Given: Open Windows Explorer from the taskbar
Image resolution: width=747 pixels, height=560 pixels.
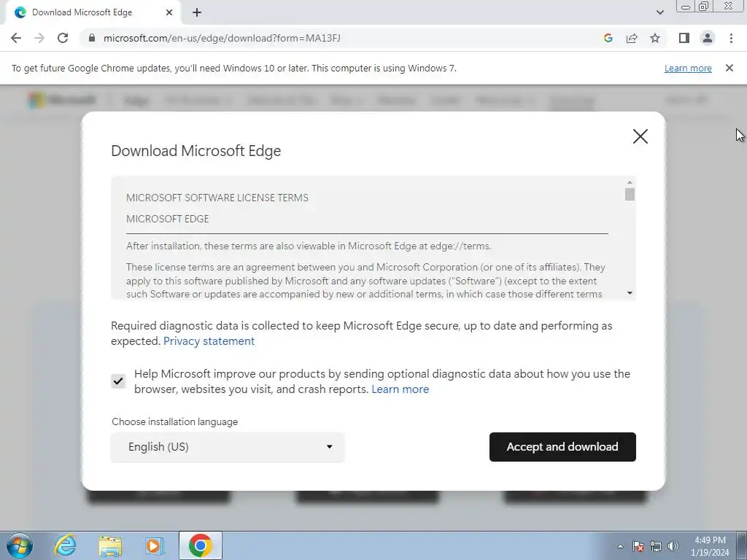Looking at the screenshot, I should tap(110, 545).
